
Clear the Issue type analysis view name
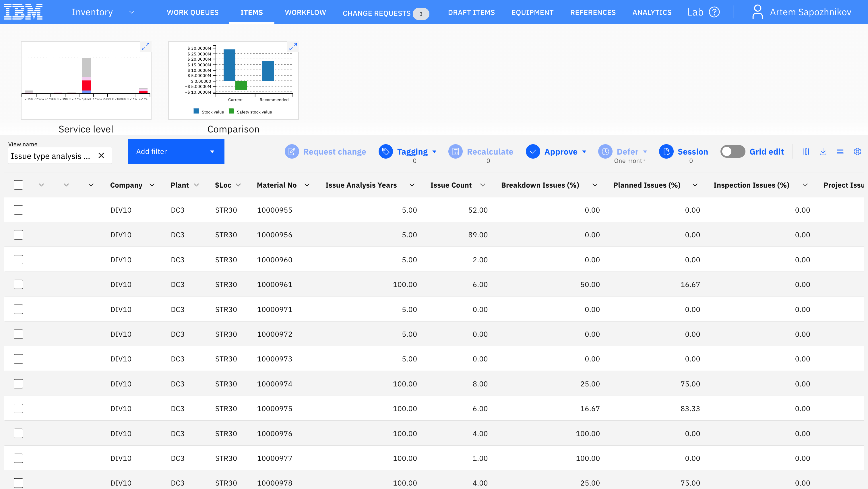101,156
